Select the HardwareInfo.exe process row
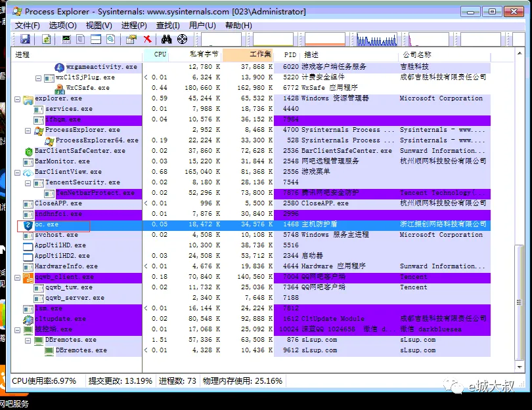Viewport: 532px width, 410px height. (x=251, y=266)
